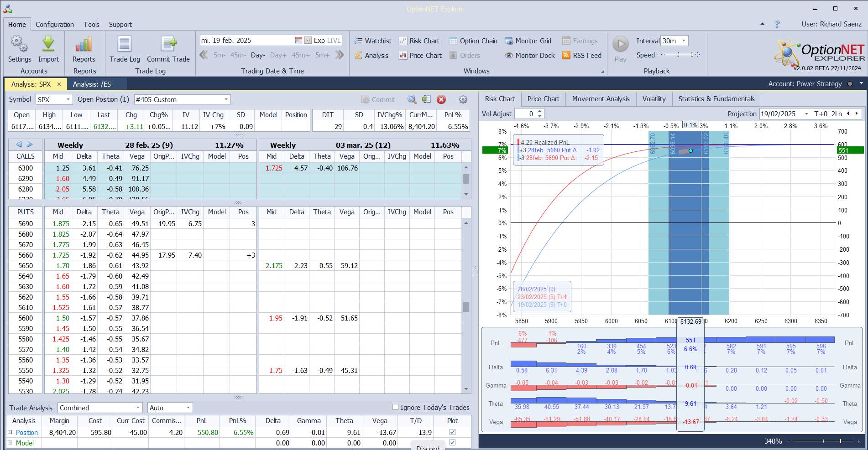Screen dimensions: 868x450
Task: Step forward with double right arrow
Action: click(339, 55)
